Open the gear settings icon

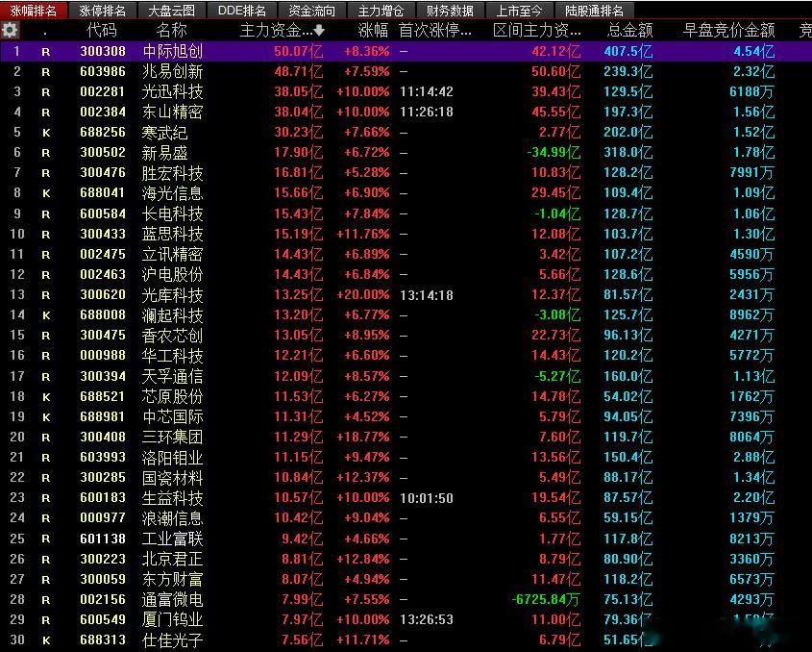coord(10,30)
